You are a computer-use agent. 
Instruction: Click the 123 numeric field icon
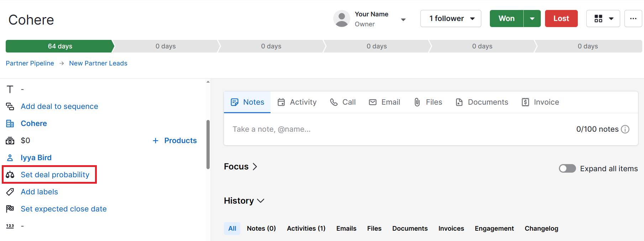tap(10, 226)
